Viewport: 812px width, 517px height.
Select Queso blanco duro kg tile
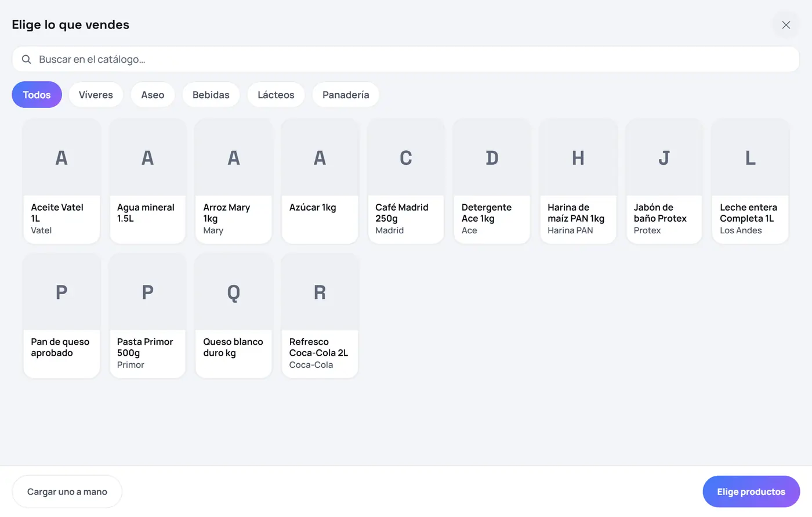click(x=234, y=316)
